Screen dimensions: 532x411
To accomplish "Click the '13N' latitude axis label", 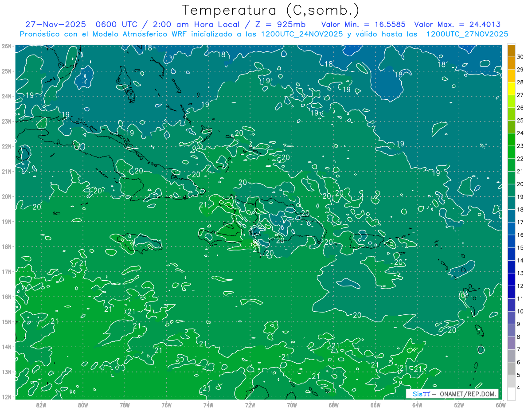I will [x=7, y=372].
